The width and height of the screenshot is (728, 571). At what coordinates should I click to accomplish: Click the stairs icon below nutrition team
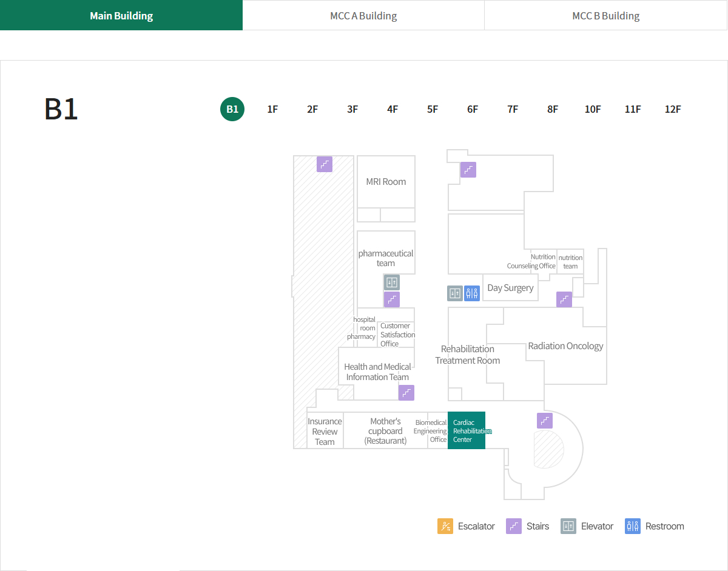564,299
